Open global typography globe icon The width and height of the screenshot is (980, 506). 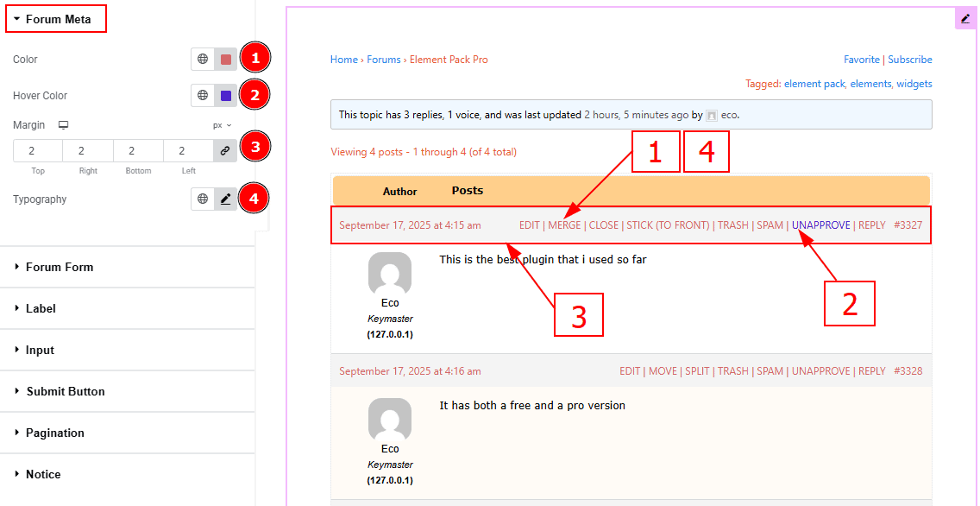tap(203, 199)
